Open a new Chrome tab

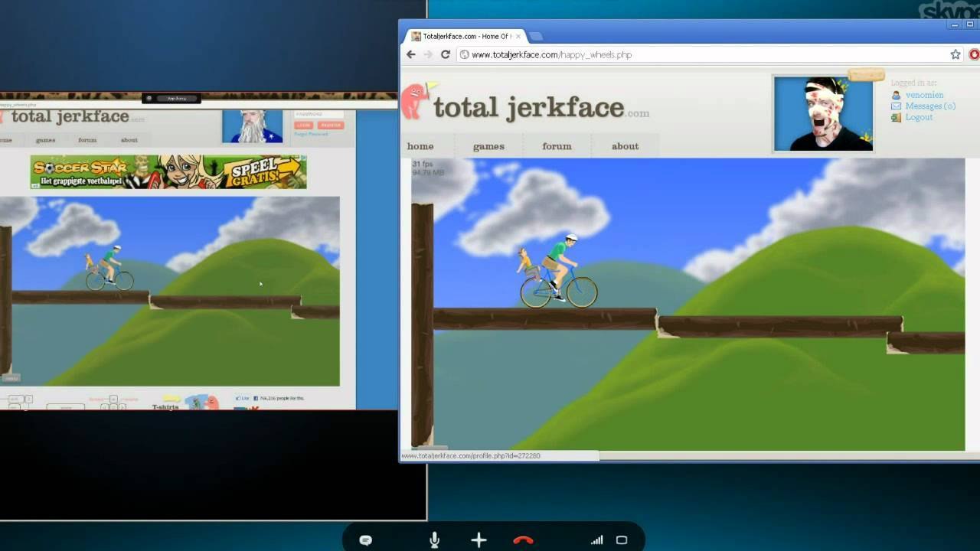coord(536,36)
